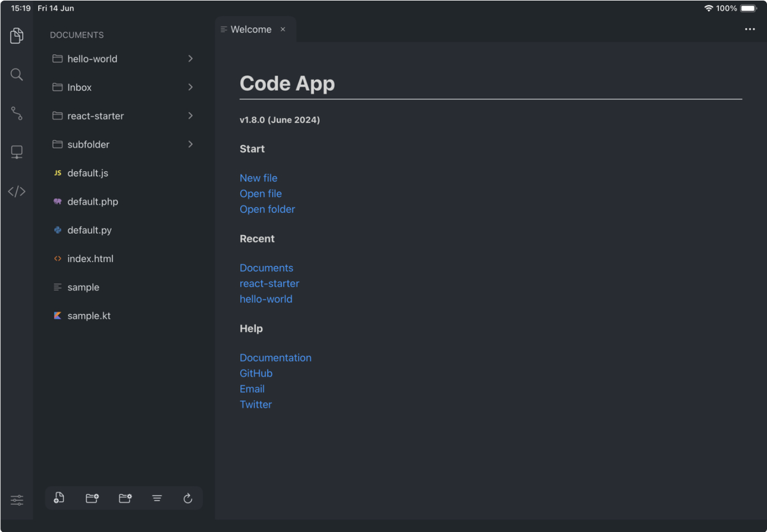Image resolution: width=767 pixels, height=532 pixels.
Task: Click the date Fri 14 Jun
Action: 56,8
